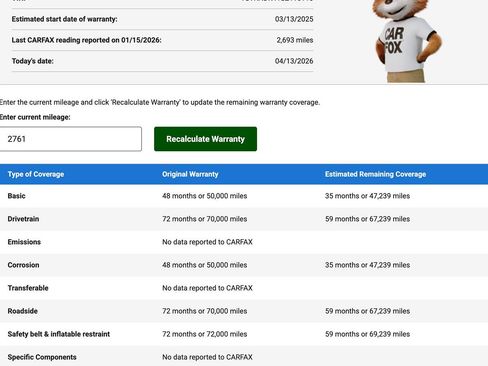Click the Estimated start date of warranty label
The image size is (488, 366).
[64, 19]
